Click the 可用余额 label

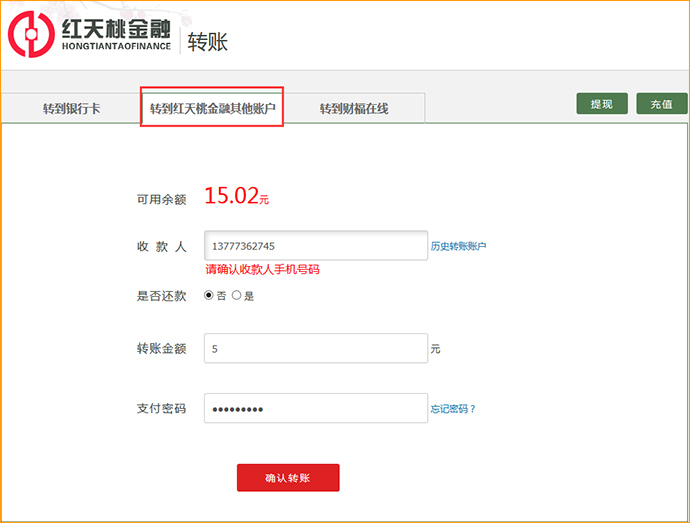pos(161,199)
